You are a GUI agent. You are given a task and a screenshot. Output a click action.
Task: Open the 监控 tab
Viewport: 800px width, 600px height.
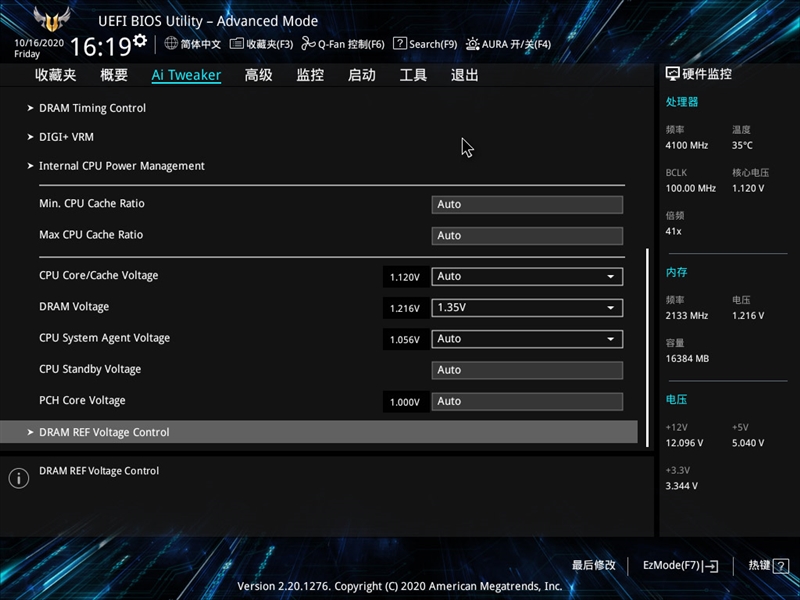tap(310, 75)
